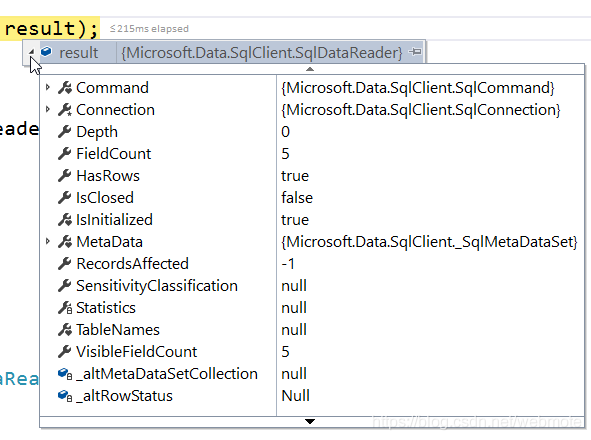591x440 pixels.
Task: Expand the MetaData property node
Action: click(47, 241)
